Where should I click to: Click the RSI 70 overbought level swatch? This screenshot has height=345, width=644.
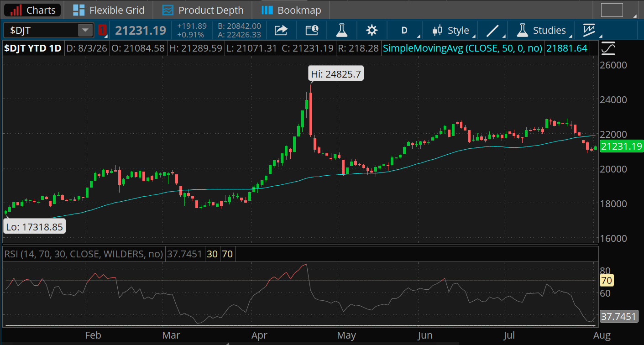[x=227, y=254]
